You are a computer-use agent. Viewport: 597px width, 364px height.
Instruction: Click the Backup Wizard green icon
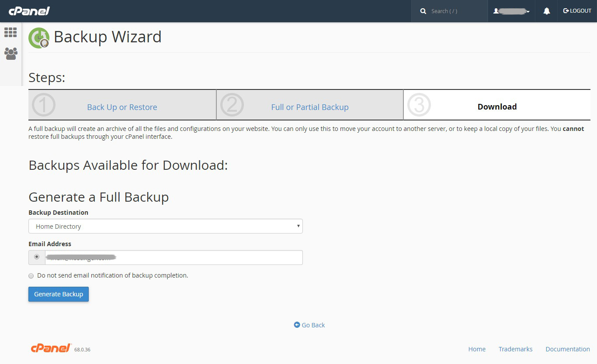tap(39, 38)
